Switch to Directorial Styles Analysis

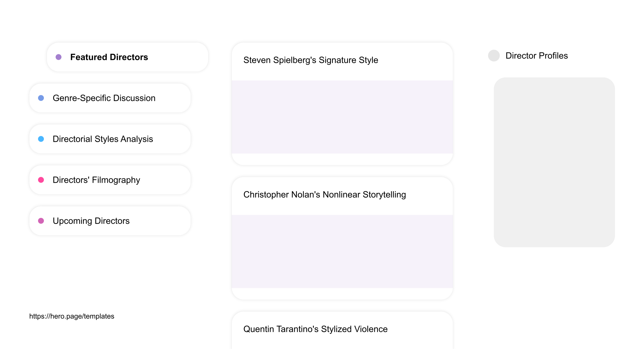[x=110, y=139]
